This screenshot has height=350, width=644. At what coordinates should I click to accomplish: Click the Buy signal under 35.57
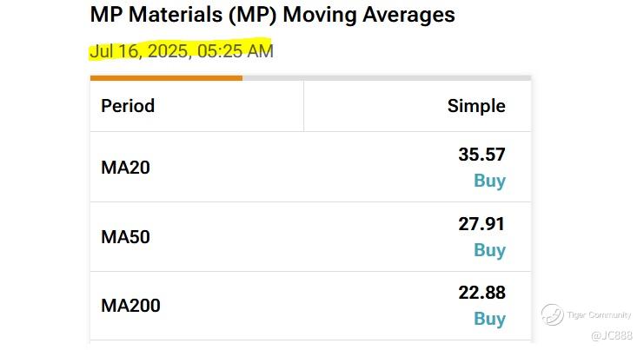pos(489,181)
